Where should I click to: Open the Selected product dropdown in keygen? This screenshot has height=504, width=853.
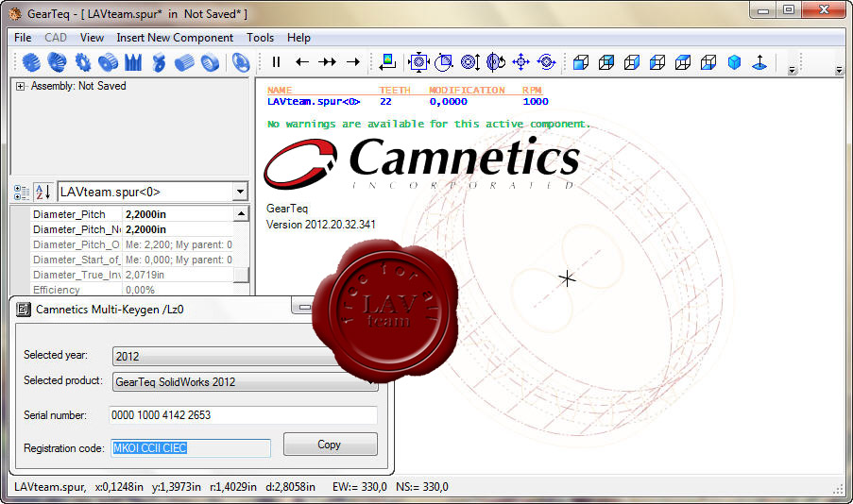[x=245, y=381]
